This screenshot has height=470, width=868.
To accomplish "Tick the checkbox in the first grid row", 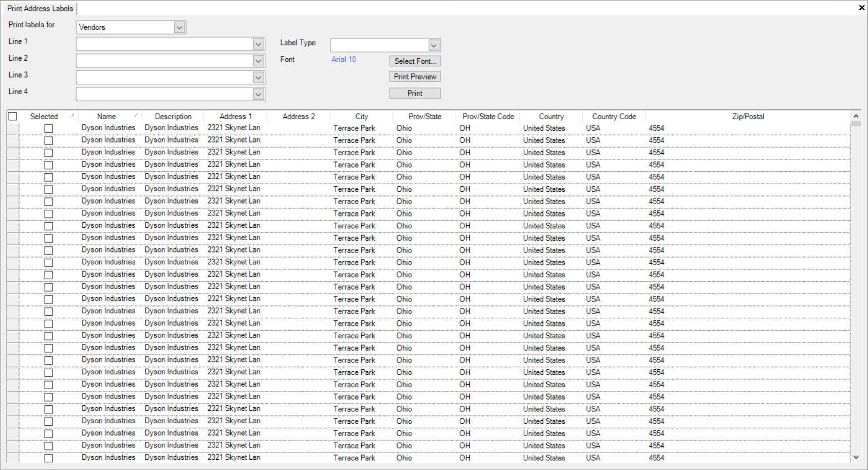I will [48, 128].
